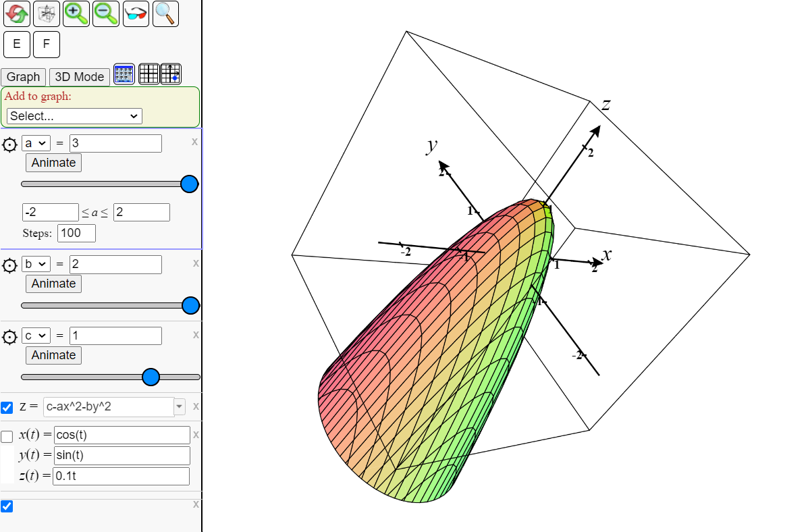This screenshot has height=532, width=808.
Task: Zoom in using the green plus magnifier icon
Action: (x=76, y=14)
